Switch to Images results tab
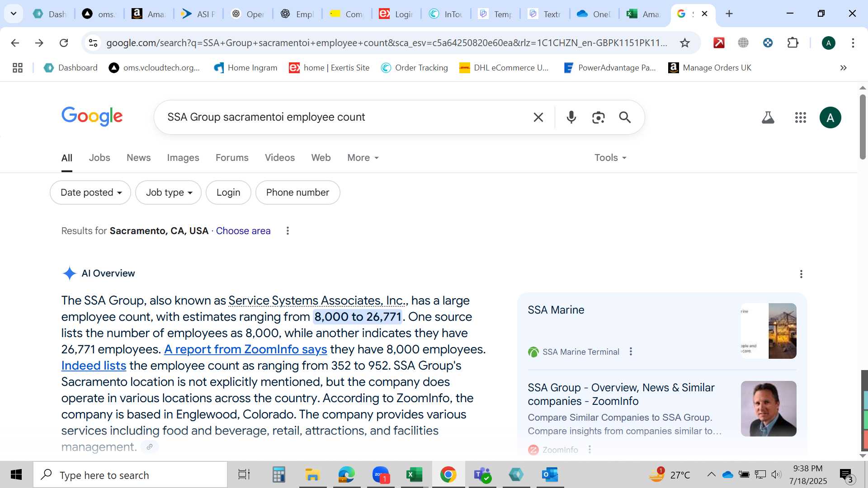 pos(183,158)
